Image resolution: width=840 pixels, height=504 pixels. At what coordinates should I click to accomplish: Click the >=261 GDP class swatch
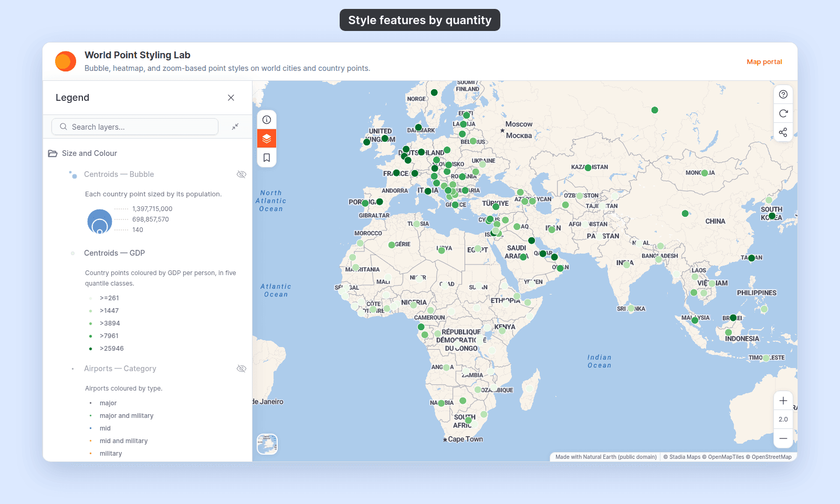pyautogui.click(x=90, y=298)
